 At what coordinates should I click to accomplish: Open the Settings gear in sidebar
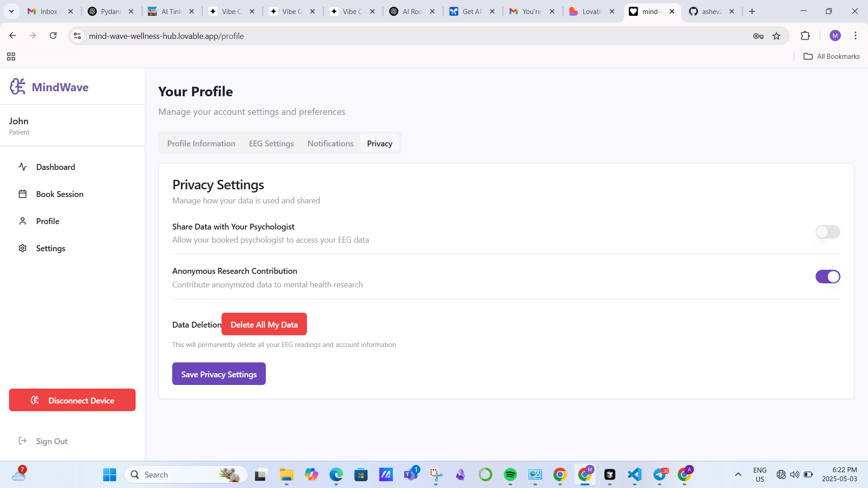pyautogui.click(x=23, y=249)
